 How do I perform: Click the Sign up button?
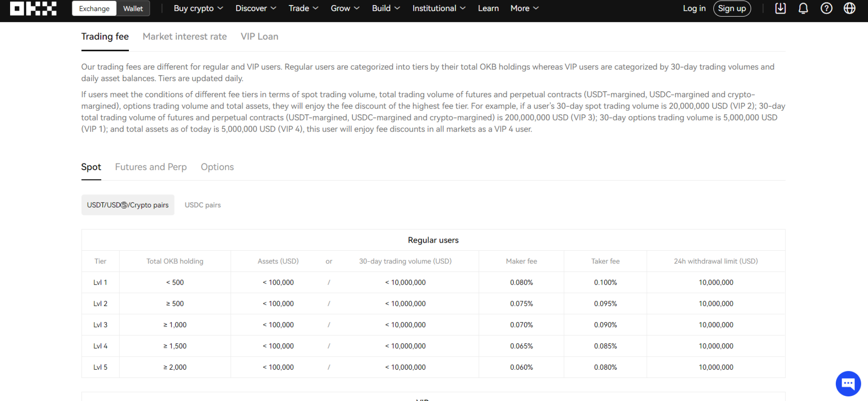tap(732, 8)
